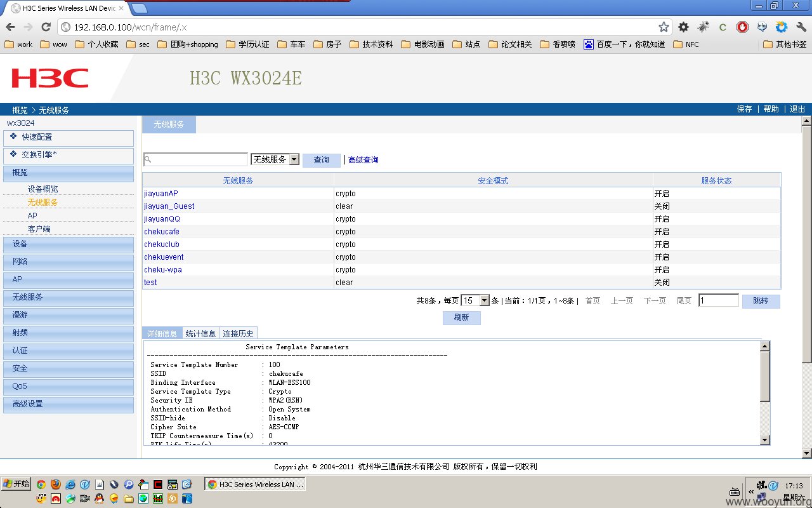Switch to the 详细信息 tab

[162, 333]
